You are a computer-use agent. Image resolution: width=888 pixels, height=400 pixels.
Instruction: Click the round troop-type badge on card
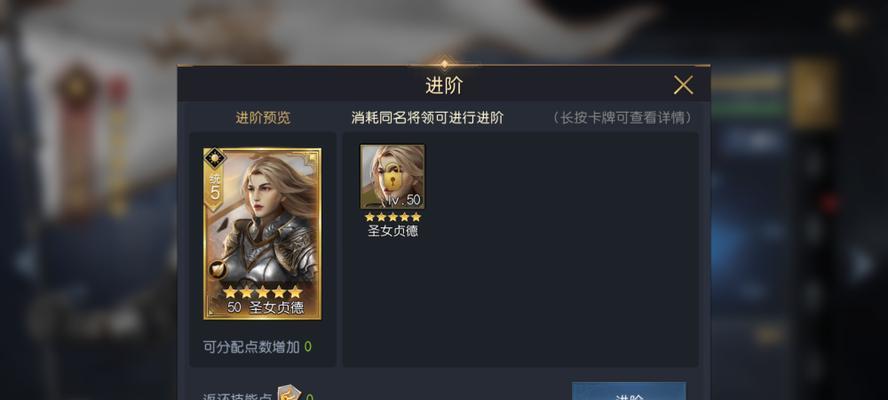click(x=217, y=270)
